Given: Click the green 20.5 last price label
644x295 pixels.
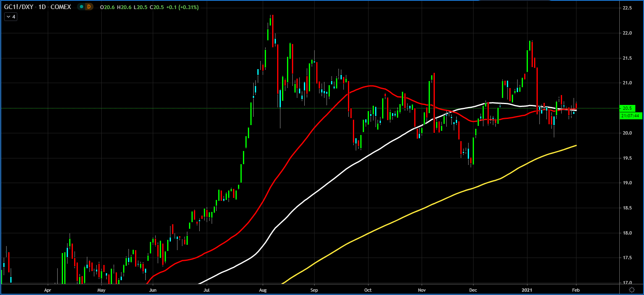Looking at the screenshot, I should click(628, 108).
